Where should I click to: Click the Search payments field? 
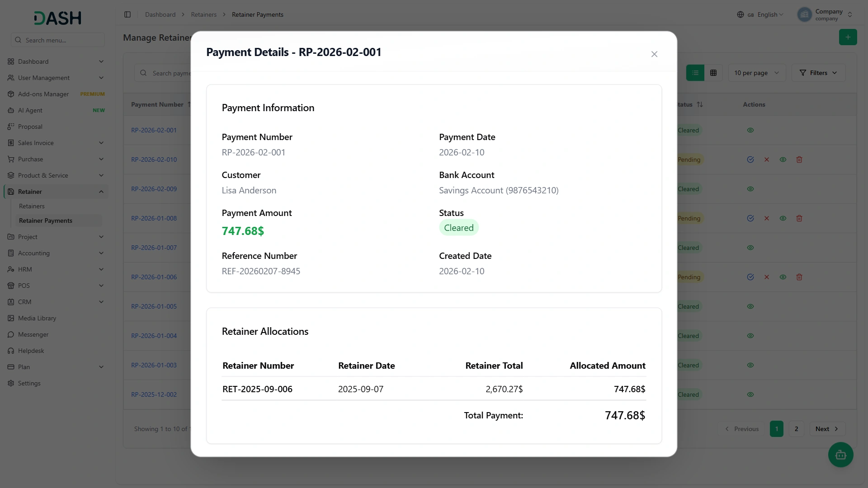[164, 73]
